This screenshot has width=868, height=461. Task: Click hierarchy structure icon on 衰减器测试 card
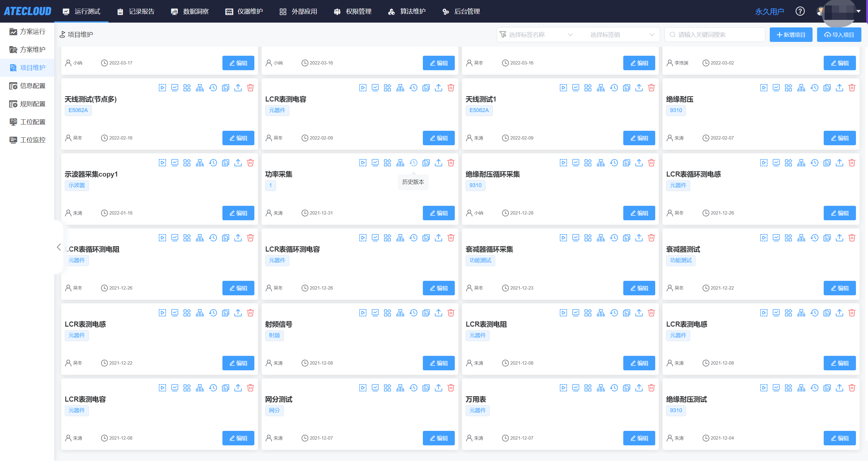[801, 238]
